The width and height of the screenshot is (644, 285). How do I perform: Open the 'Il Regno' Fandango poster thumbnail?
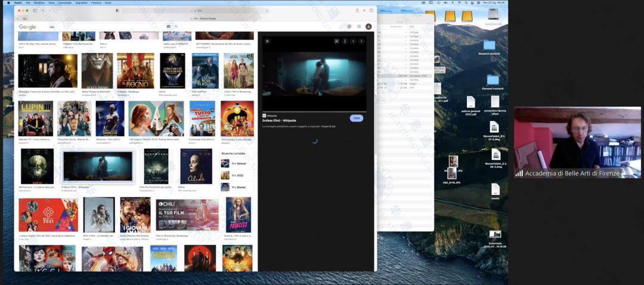[x=135, y=70]
